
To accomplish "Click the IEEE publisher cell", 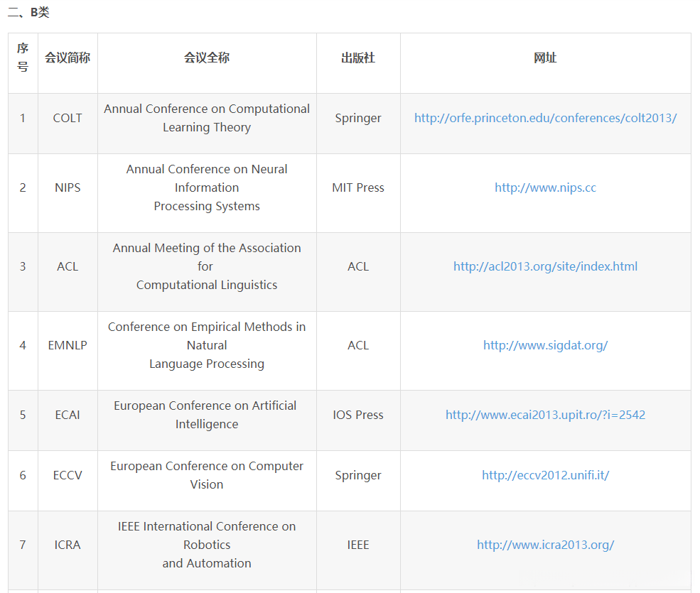I will (358, 545).
